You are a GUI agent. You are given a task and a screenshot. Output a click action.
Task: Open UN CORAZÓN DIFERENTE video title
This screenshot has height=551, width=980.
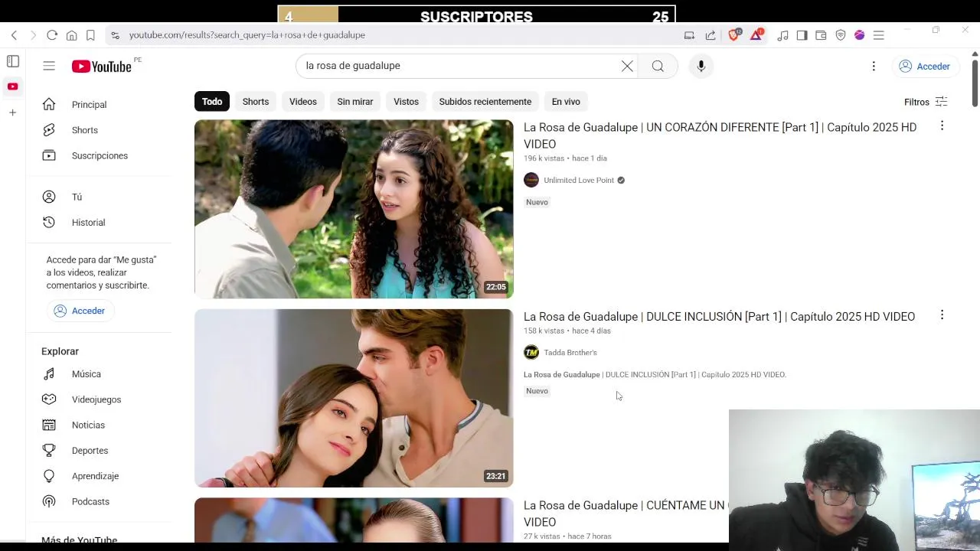[x=720, y=135]
